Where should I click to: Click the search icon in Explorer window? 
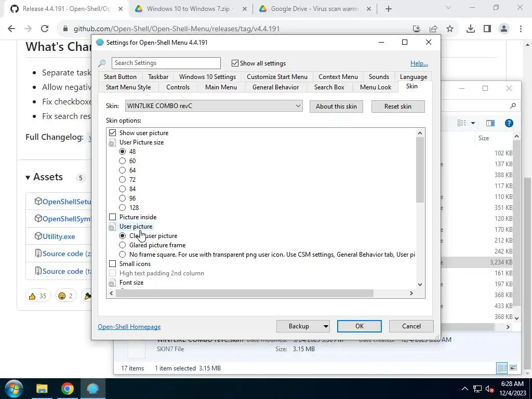[x=513, y=106]
